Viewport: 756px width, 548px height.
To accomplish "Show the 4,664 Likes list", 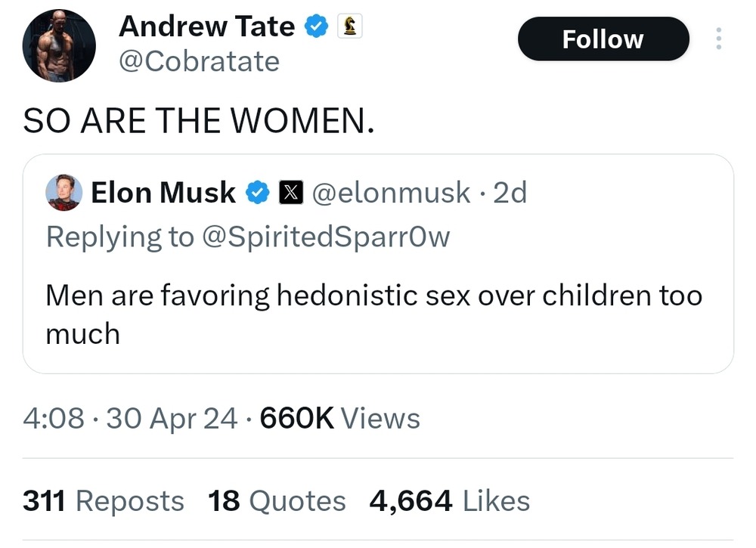I will tap(449, 500).
